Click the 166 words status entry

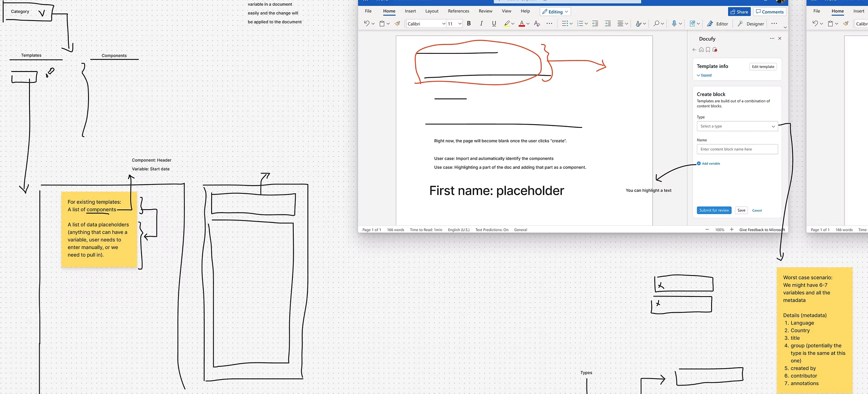pyautogui.click(x=396, y=230)
